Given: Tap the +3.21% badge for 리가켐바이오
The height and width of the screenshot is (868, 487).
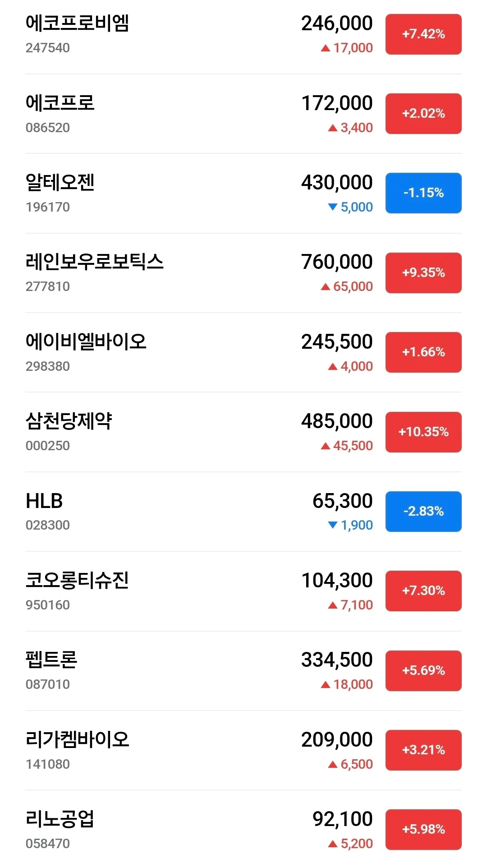Looking at the screenshot, I should 423,750.
